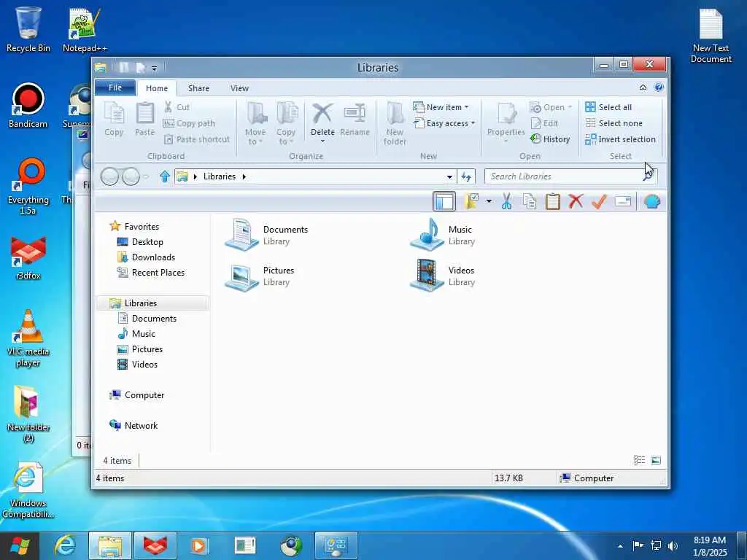This screenshot has width=747, height=560.
Task: Open the address bar history dropdown
Action: click(449, 176)
